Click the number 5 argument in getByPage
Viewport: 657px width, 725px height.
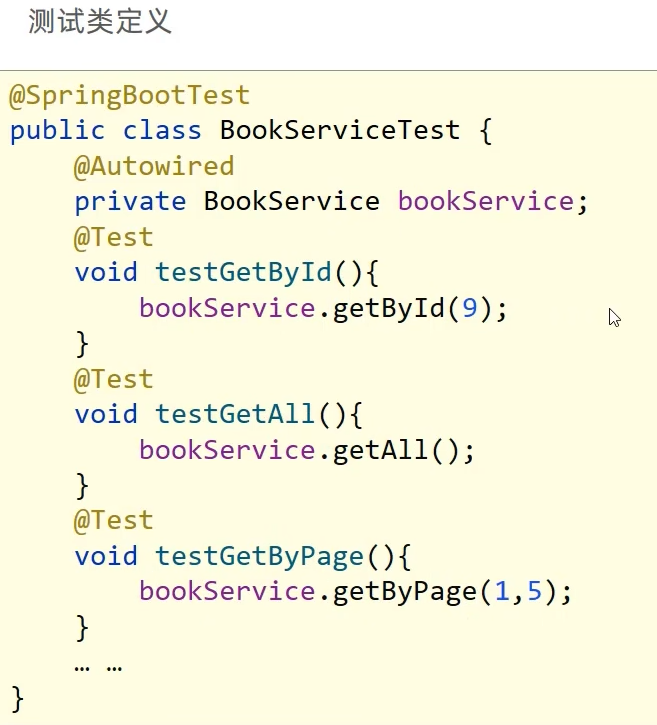point(534,592)
